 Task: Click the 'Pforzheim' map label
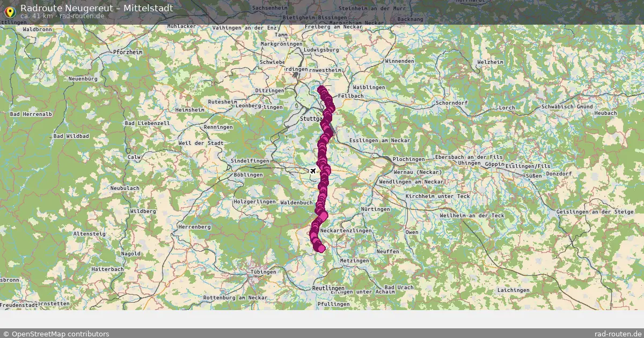(128, 52)
